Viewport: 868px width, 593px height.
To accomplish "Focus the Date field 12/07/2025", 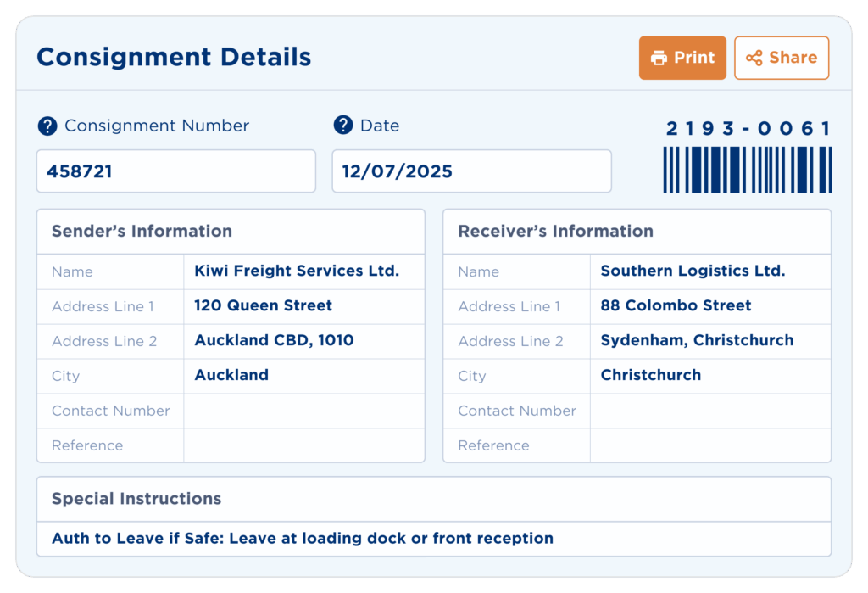I will (471, 171).
